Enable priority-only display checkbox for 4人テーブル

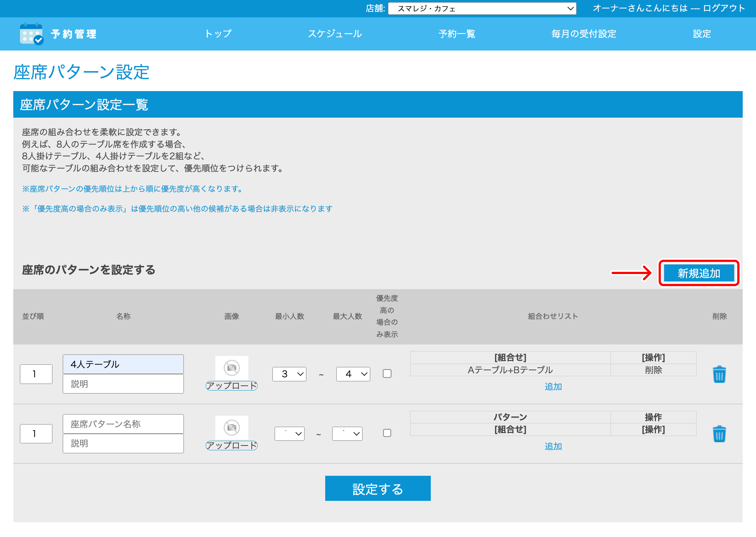[387, 374]
